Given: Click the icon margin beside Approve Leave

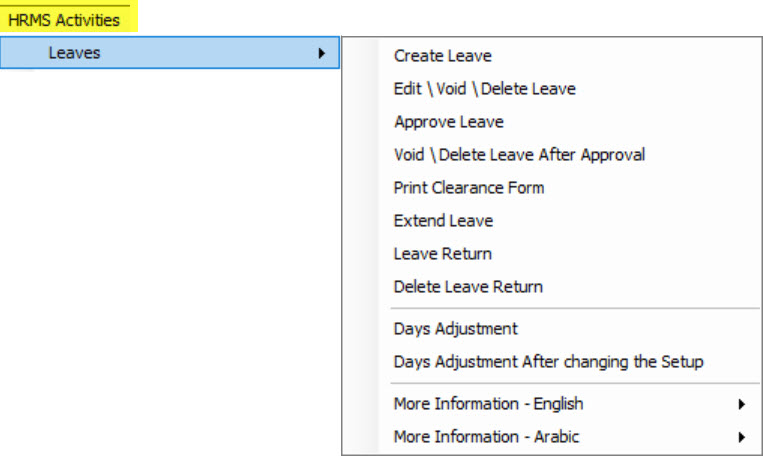Looking at the screenshot, I should click(x=361, y=122).
